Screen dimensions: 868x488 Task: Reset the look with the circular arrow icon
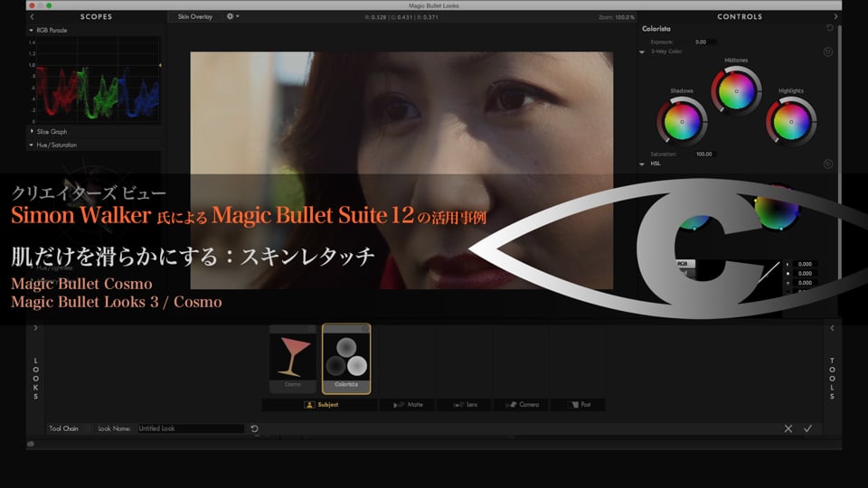(255, 428)
